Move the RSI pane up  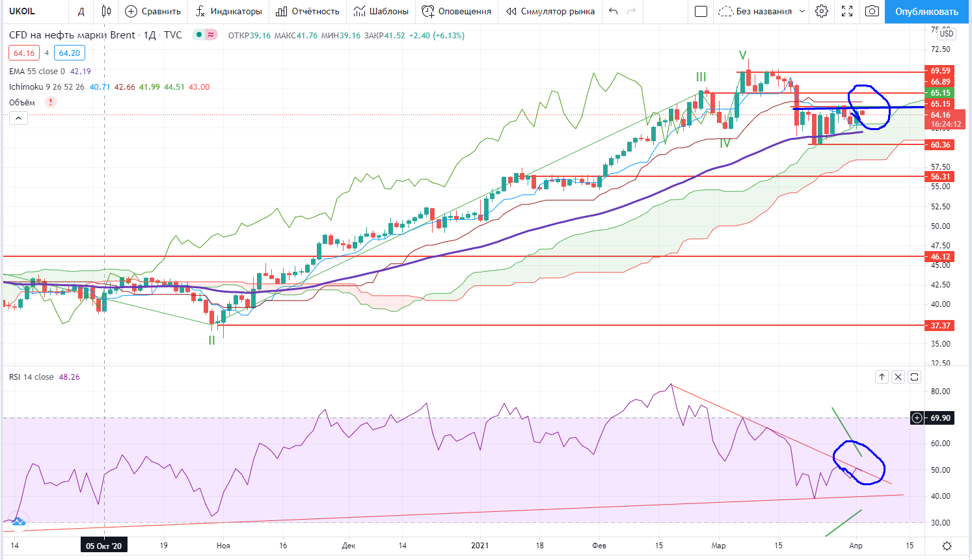pos(882,377)
